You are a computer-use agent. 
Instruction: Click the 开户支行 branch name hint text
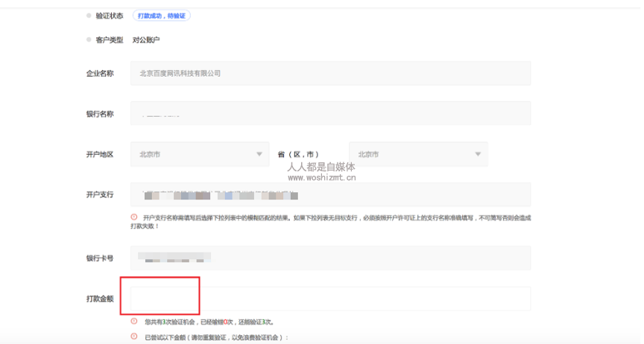tap(335, 221)
